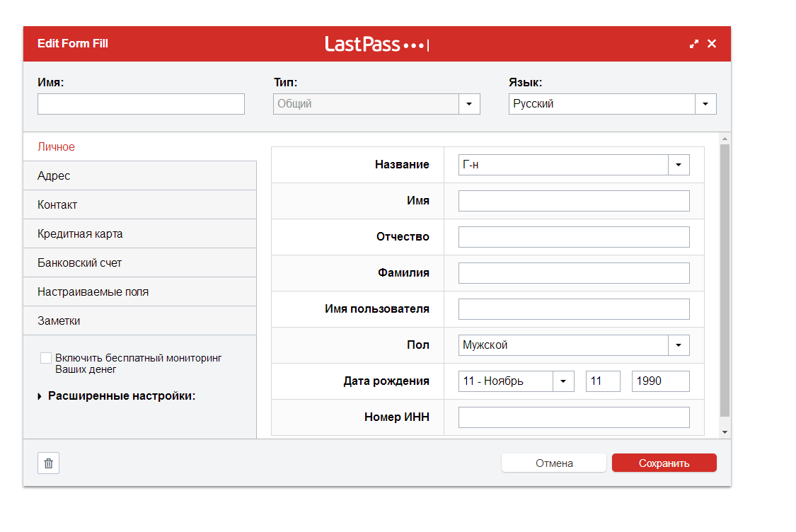
Task: Focus the top Имя profile name field
Action: [141, 104]
